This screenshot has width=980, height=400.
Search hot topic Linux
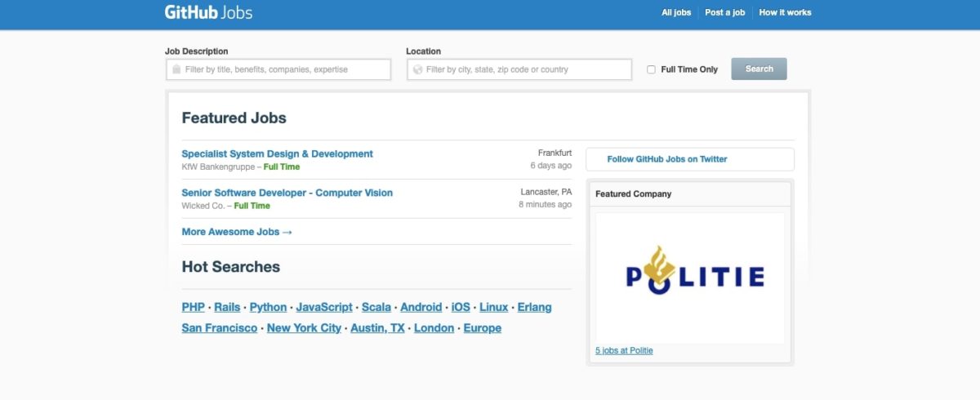pyautogui.click(x=494, y=307)
